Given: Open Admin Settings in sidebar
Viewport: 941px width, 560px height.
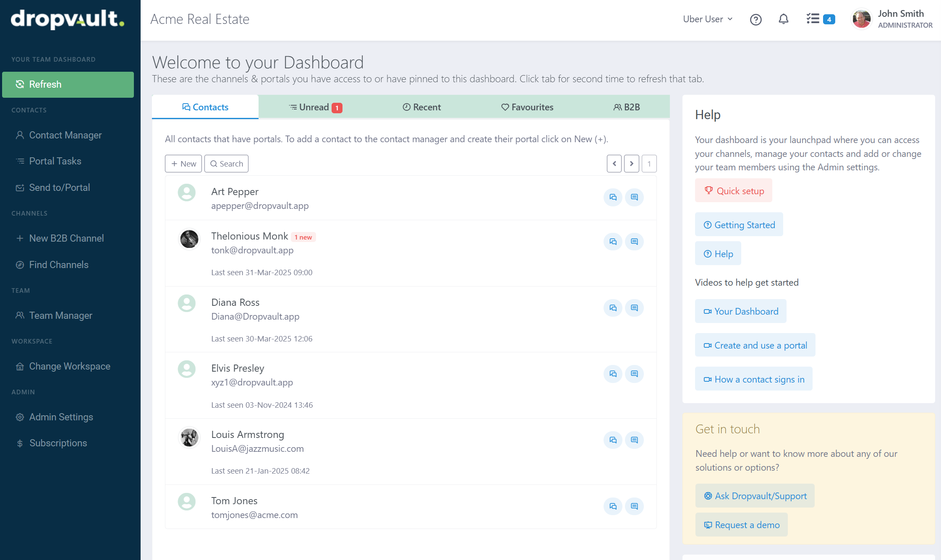Looking at the screenshot, I should (55, 417).
